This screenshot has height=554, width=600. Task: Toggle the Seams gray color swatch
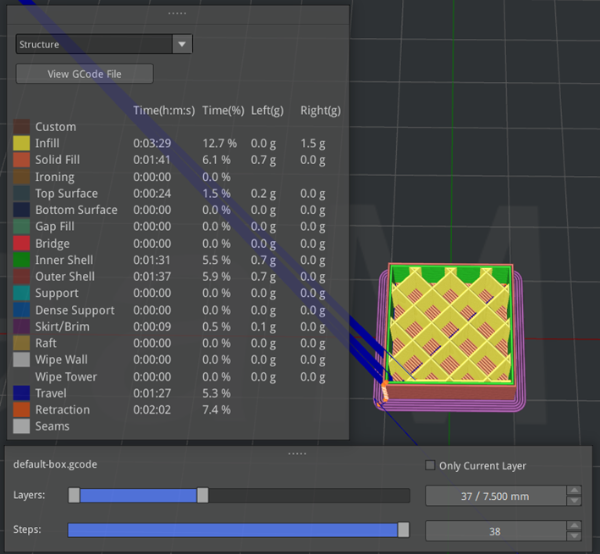(x=21, y=426)
